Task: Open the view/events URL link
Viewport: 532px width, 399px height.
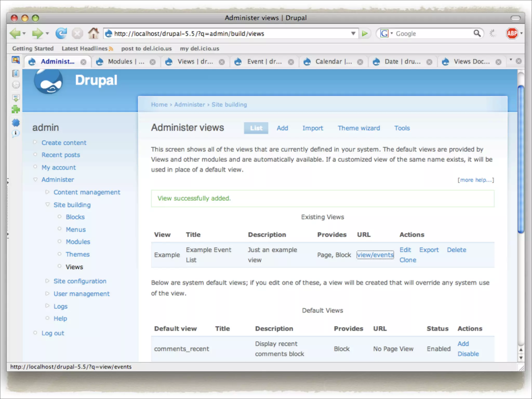Action: 375,255
